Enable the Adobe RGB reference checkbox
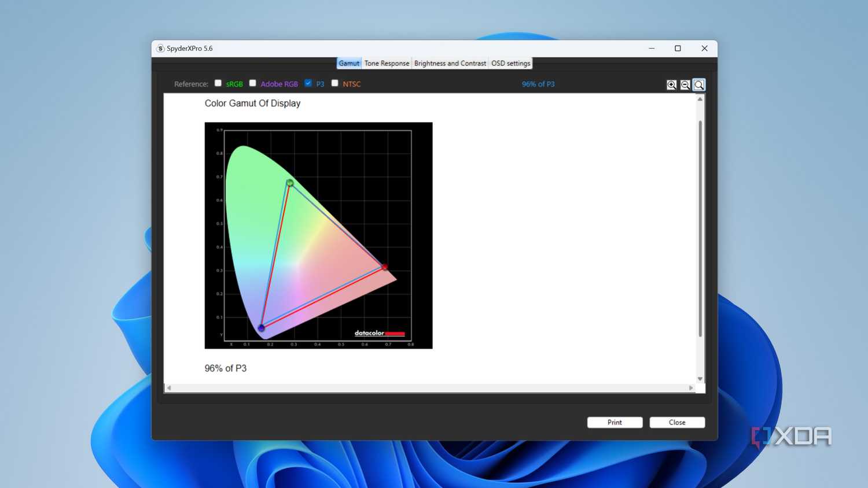Viewport: 868px width, 488px height. pos(253,83)
